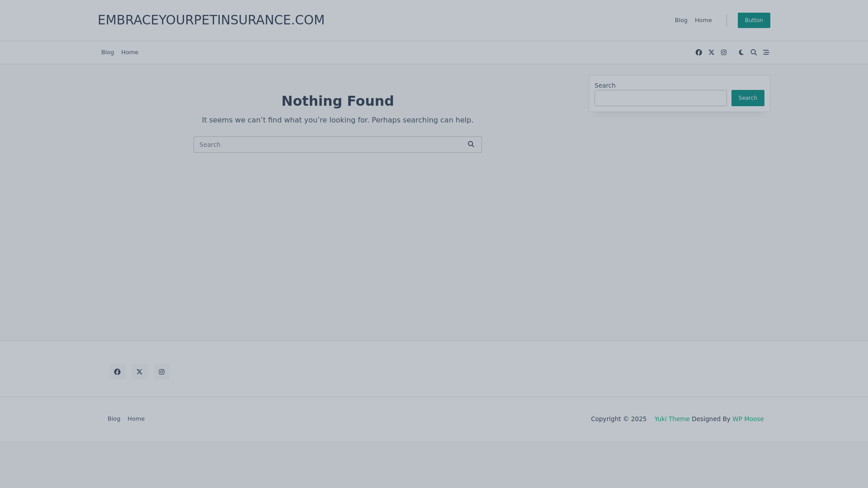Follow the WP Moose link
Screen dimensions: 868x488
pyautogui.click(x=748, y=419)
